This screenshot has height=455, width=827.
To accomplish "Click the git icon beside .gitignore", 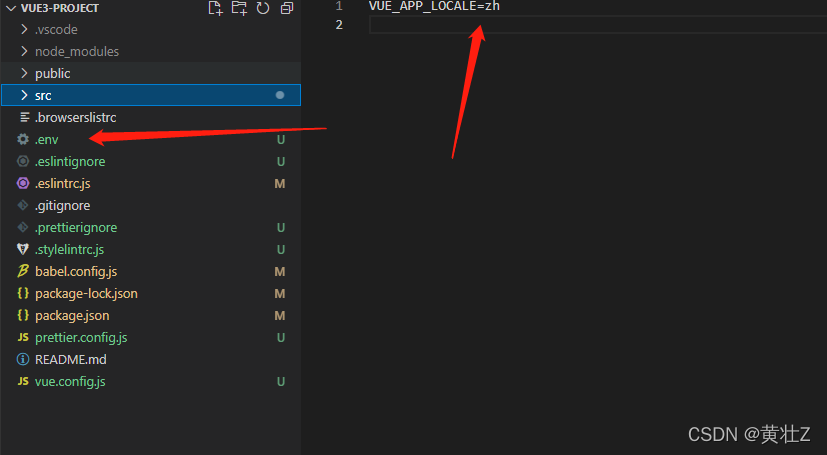I will [23, 205].
